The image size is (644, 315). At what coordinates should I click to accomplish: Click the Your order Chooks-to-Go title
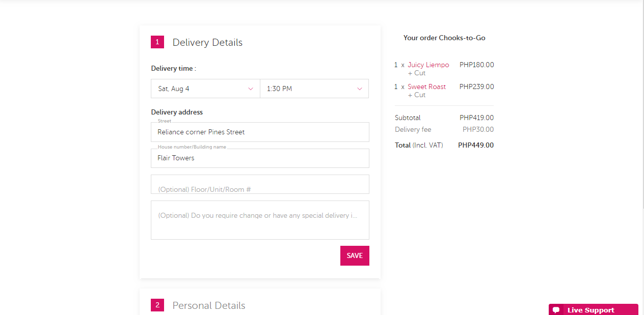444,38
